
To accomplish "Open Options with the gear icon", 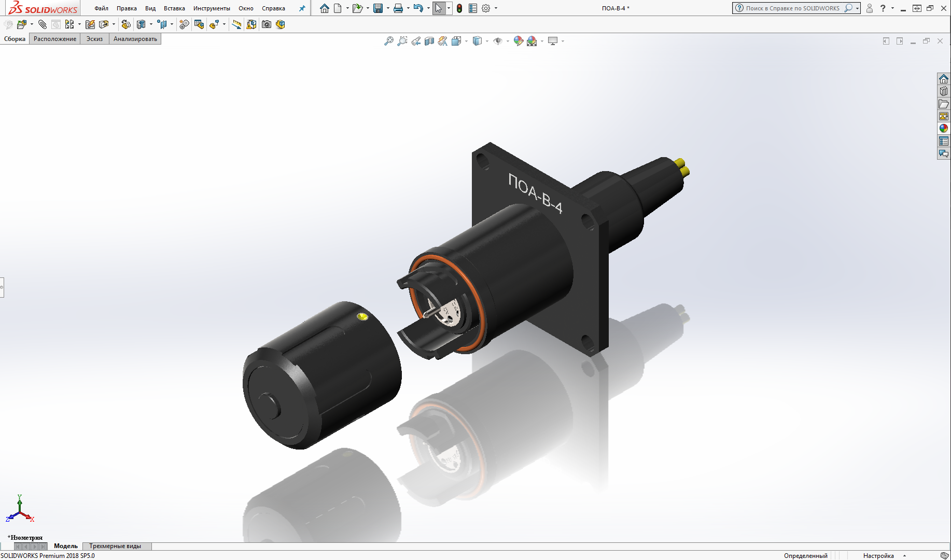I will 486,8.
